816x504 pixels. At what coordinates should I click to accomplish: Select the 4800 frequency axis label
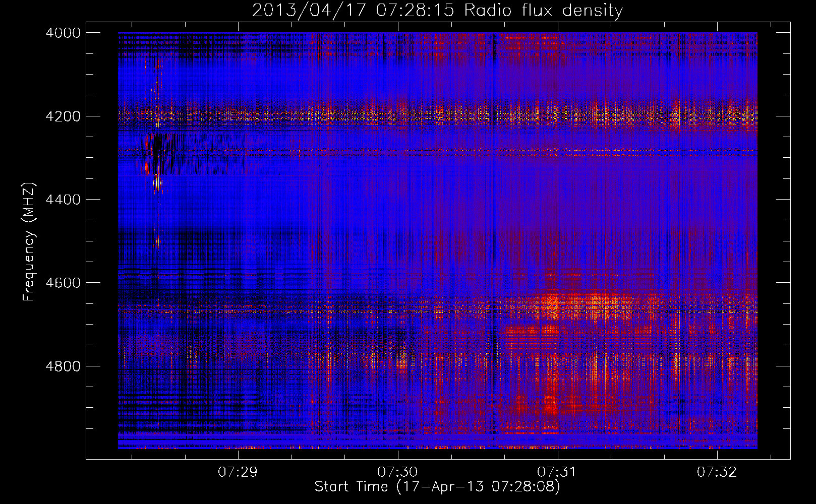point(63,366)
